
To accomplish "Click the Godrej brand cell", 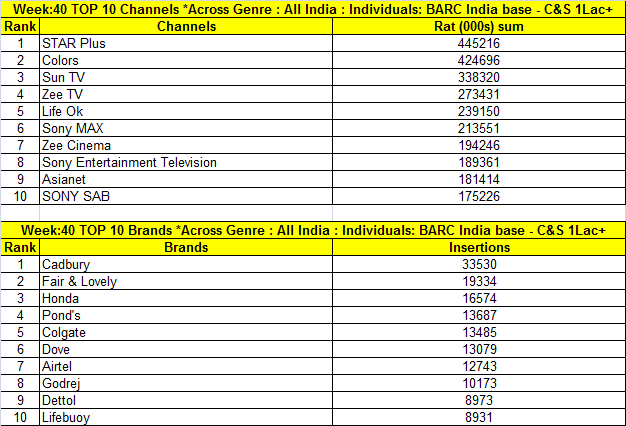I will click(x=186, y=383).
